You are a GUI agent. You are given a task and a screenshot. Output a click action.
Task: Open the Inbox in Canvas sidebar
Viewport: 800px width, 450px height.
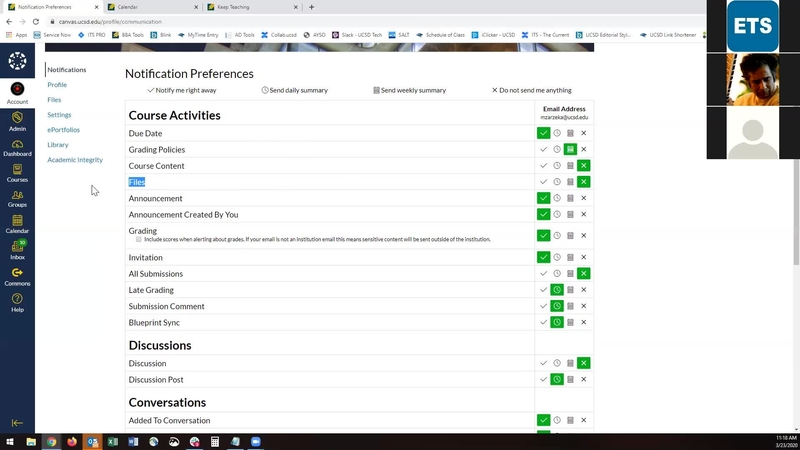coord(17,250)
